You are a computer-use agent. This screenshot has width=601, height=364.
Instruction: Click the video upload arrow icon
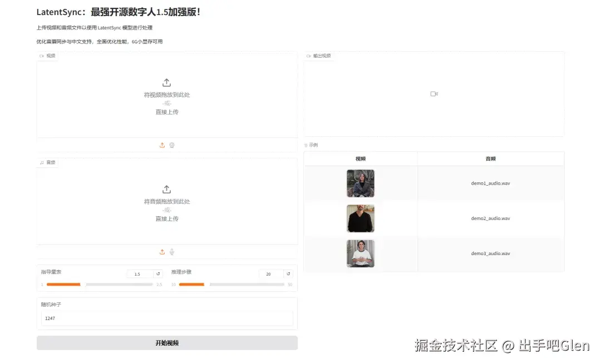(166, 83)
